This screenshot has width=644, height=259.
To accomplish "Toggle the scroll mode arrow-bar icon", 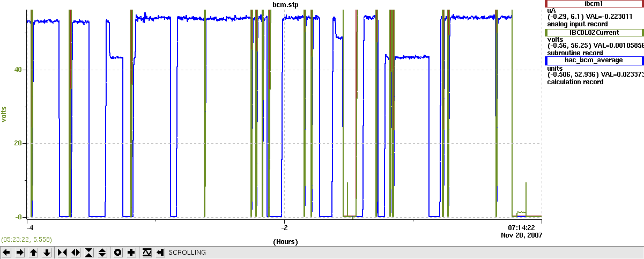I will pyautogui.click(x=160, y=252).
